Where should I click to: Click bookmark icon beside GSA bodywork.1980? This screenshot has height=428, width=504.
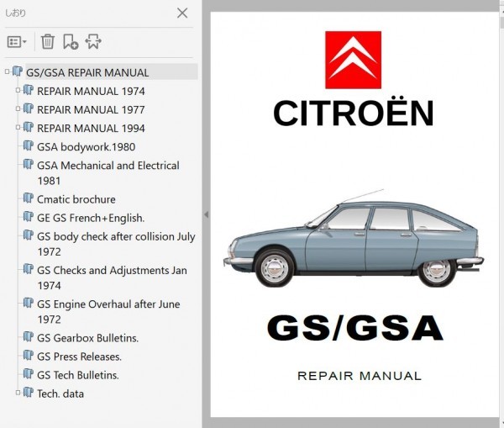[x=29, y=145]
